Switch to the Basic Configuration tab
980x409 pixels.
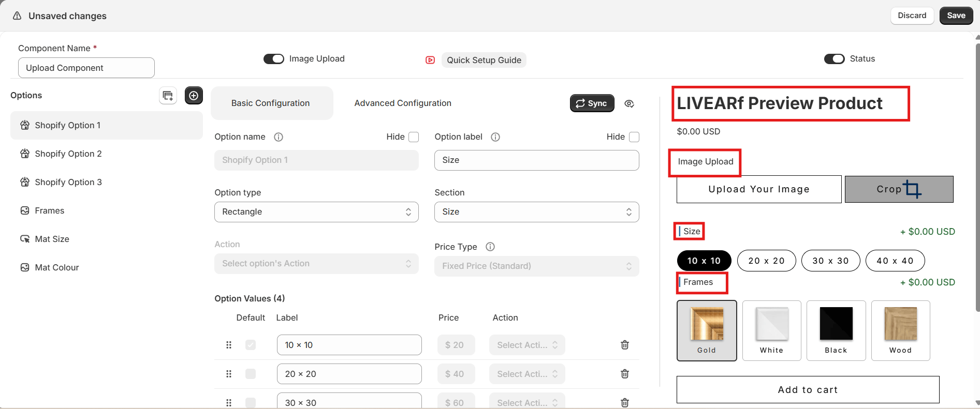point(271,103)
